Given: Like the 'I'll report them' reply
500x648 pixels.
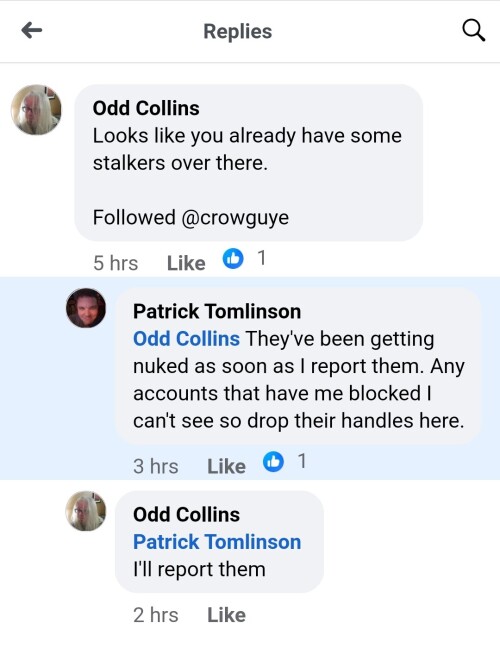Looking at the screenshot, I should (x=226, y=615).
